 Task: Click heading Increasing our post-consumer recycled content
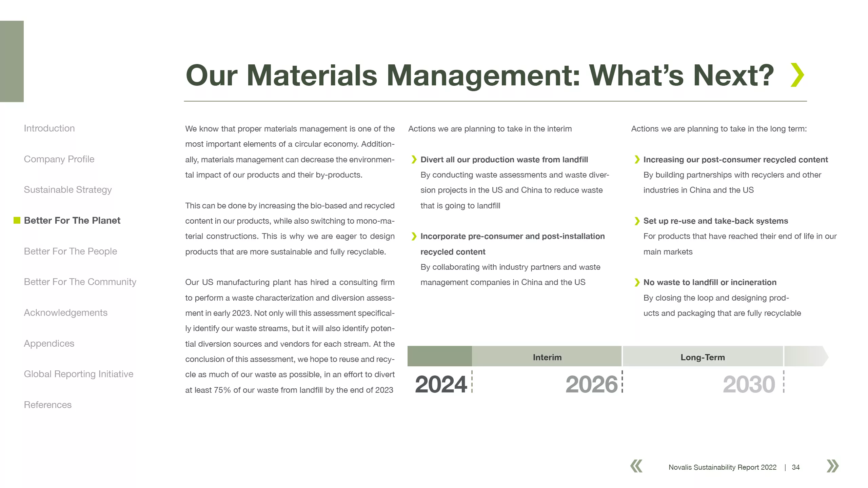click(736, 160)
